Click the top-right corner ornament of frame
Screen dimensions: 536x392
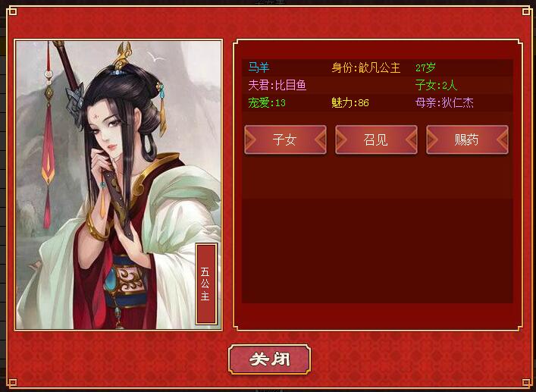point(526,11)
